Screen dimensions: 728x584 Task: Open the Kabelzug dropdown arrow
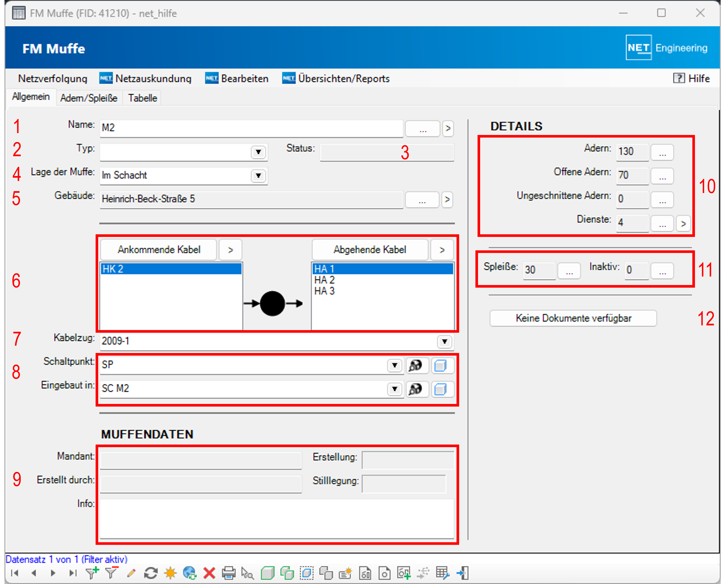(x=444, y=342)
